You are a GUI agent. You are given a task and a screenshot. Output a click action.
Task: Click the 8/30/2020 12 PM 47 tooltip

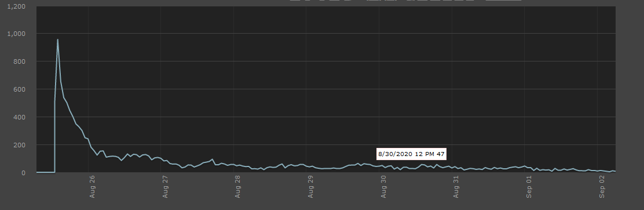(412, 154)
